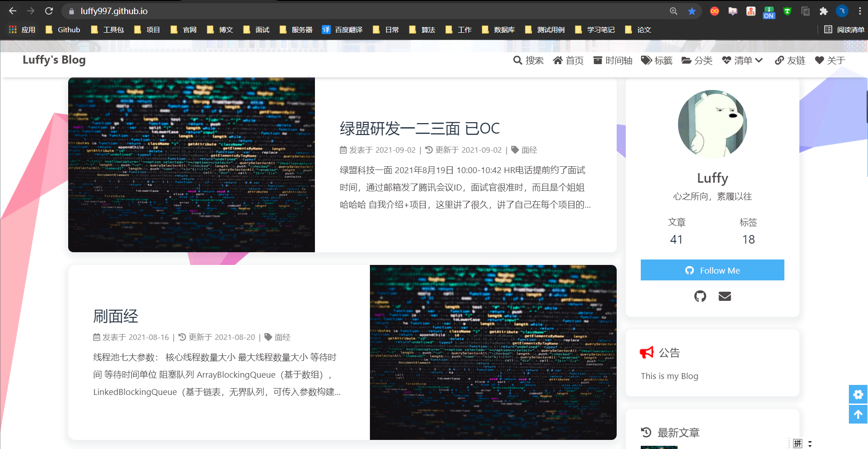
Task: Click the browser profile avatar
Action: pos(842,11)
